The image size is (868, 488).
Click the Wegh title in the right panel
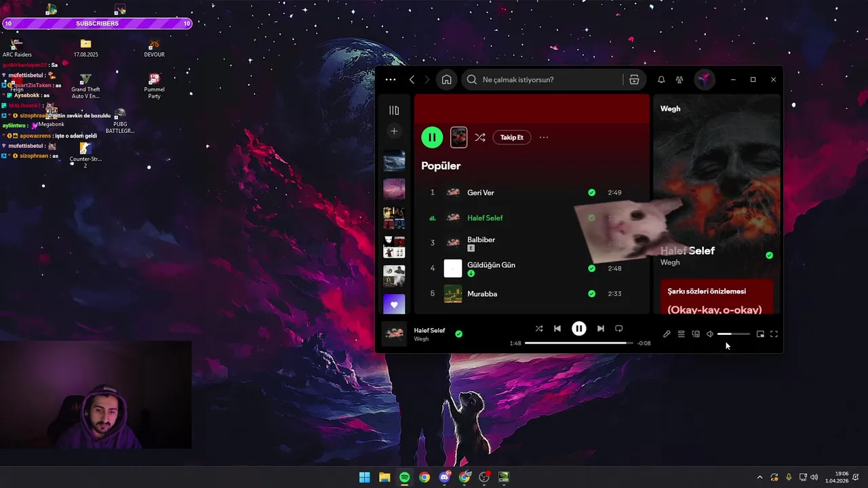pos(670,108)
